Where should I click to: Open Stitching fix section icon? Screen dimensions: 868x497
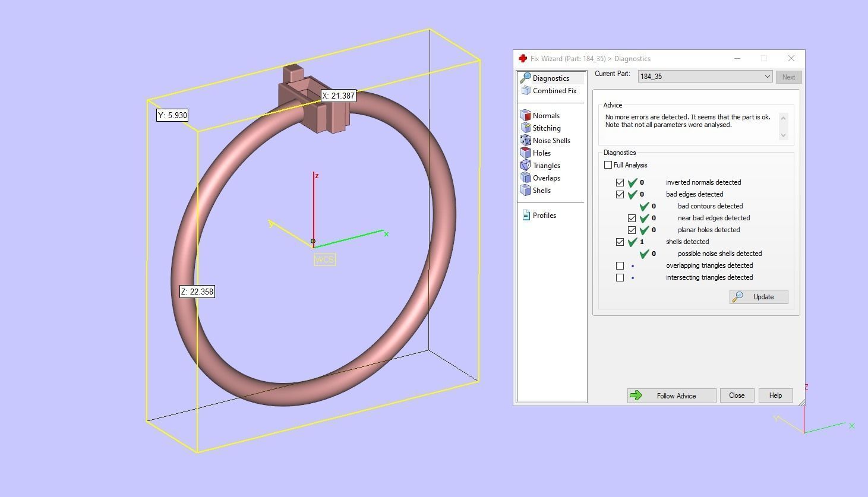point(525,128)
